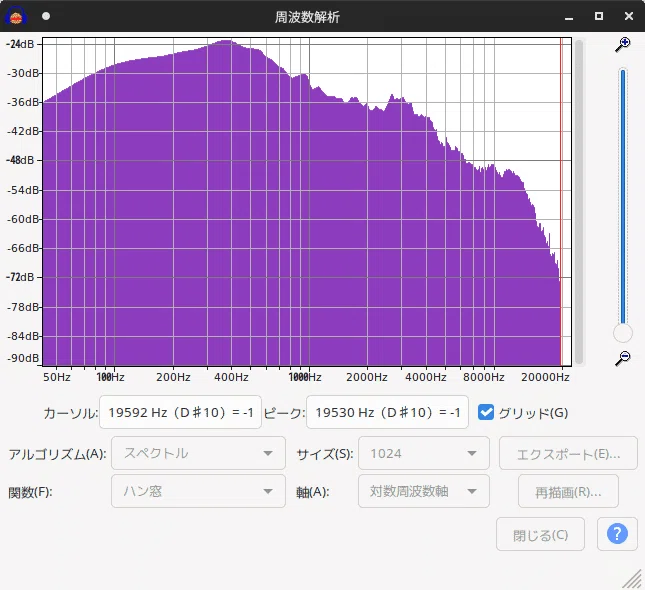Click the vertical zoom slider knob
Viewport: 645px width, 590px height.
(623, 333)
